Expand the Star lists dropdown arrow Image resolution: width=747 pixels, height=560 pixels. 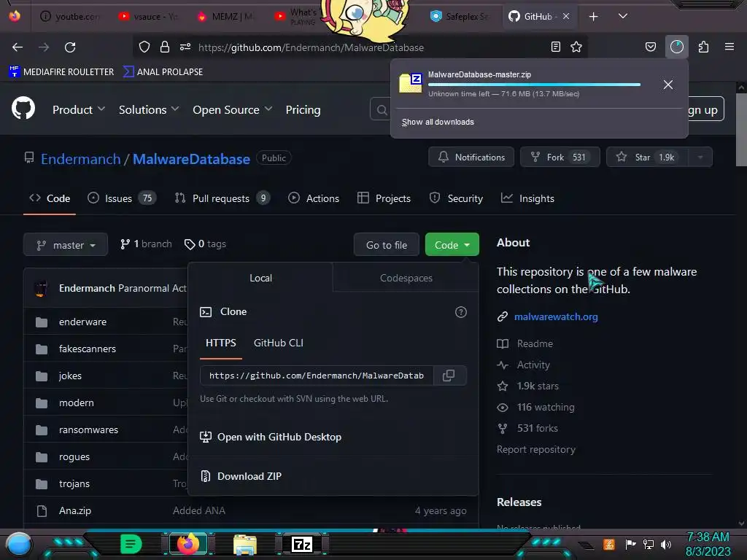coord(700,157)
